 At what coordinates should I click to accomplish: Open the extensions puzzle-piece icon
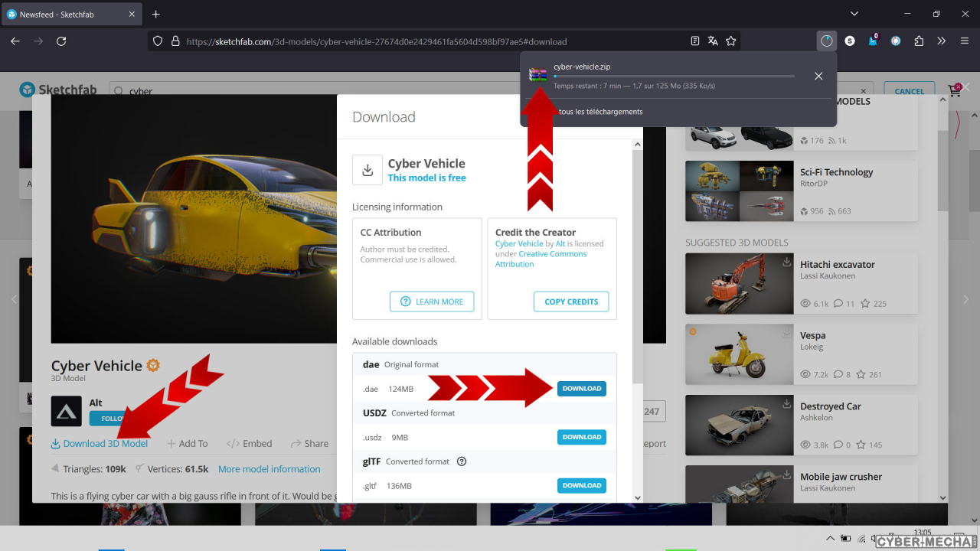coord(919,41)
